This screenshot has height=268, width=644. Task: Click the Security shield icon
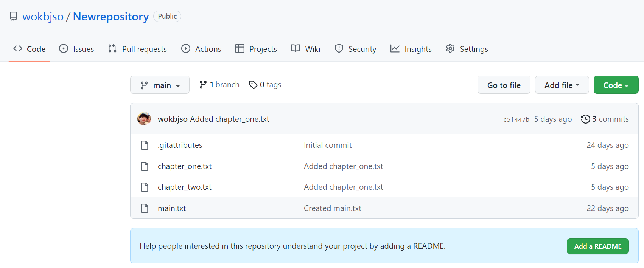click(x=339, y=49)
